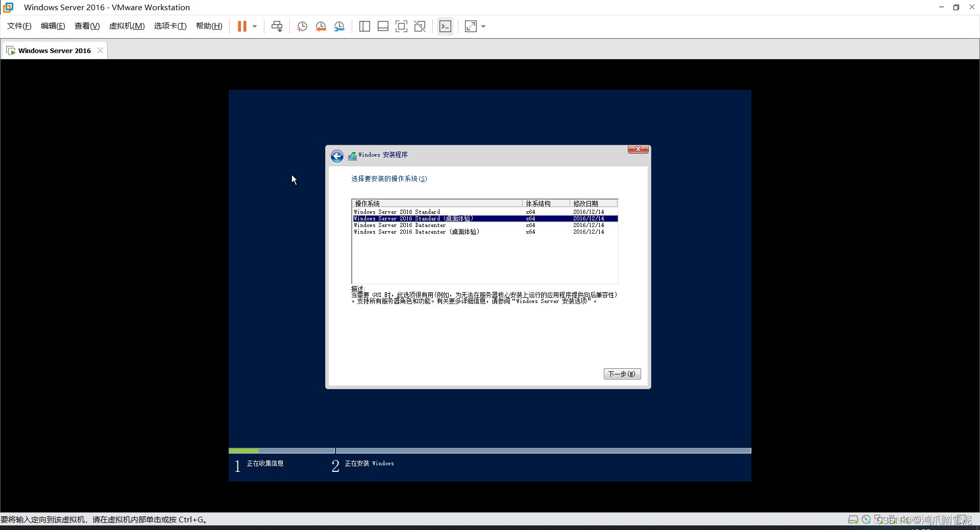Image resolution: width=980 pixels, height=530 pixels.
Task: Open the 帮助(H) menu
Action: 209,26
